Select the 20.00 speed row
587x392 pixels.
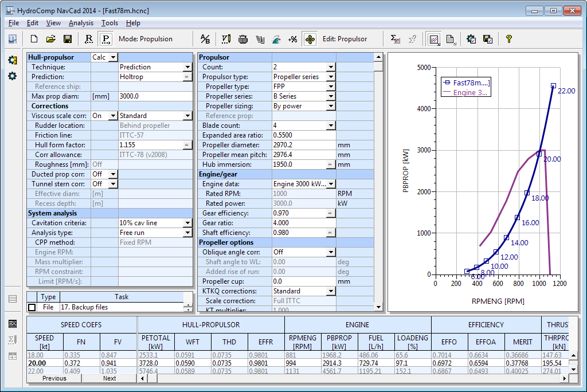pyautogui.click(x=298, y=363)
